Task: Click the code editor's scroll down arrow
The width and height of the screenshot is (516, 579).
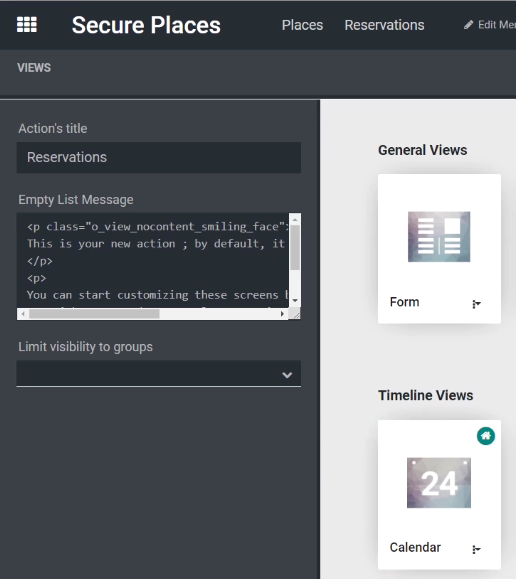Action: click(x=295, y=301)
